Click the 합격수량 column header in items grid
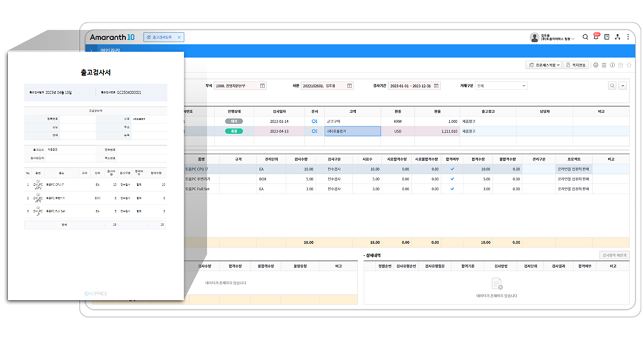 (478, 159)
